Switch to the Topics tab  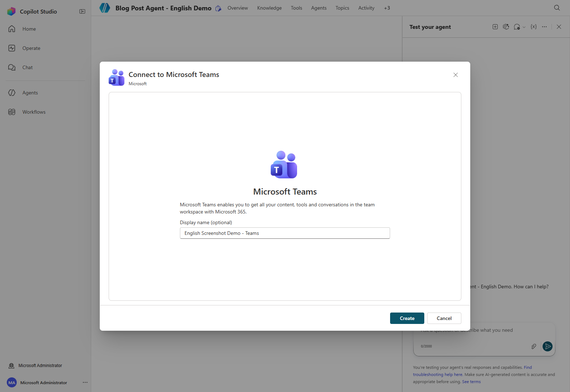(x=342, y=8)
